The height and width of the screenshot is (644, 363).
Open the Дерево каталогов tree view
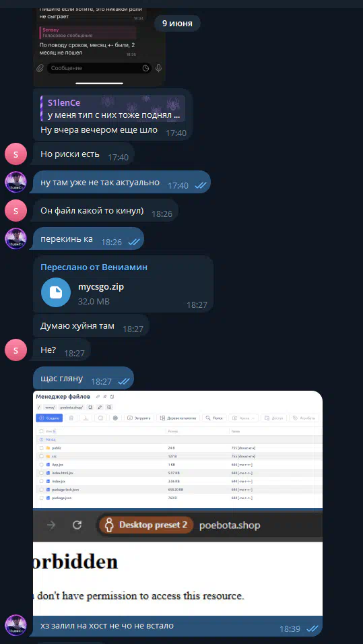pos(178,418)
